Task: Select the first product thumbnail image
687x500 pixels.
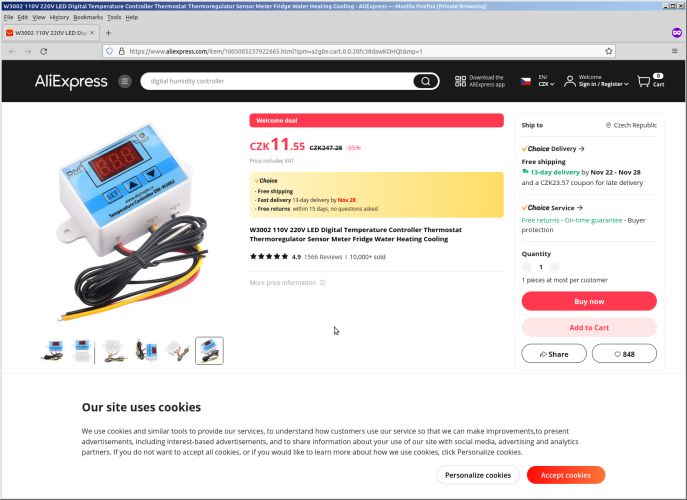Action: coord(53,351)
